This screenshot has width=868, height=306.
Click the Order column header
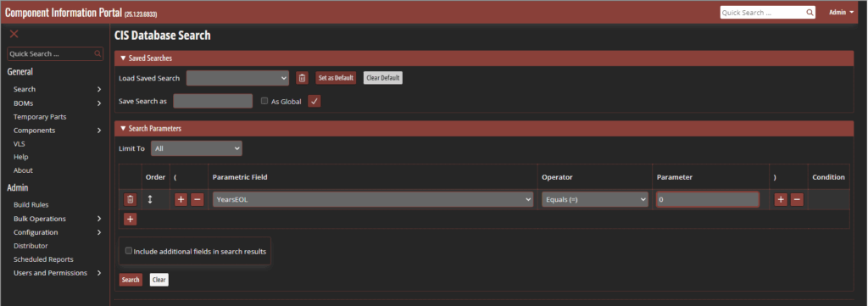coord(156,177)
